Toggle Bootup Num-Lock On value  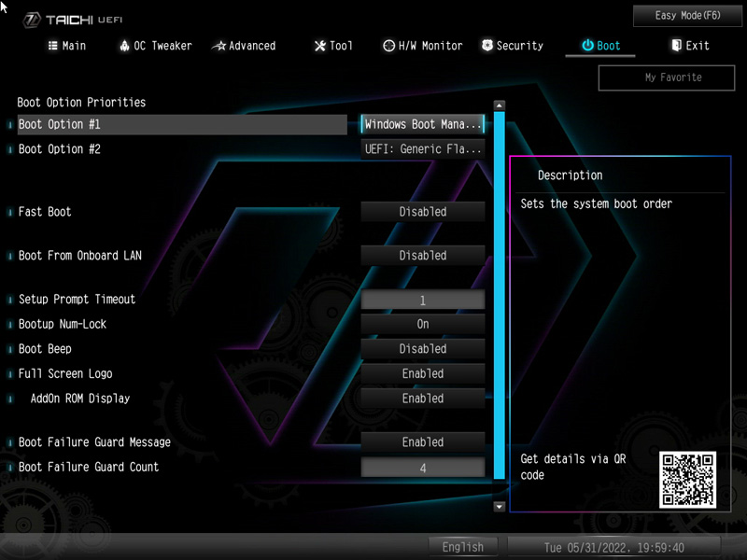tap(423, 324)
